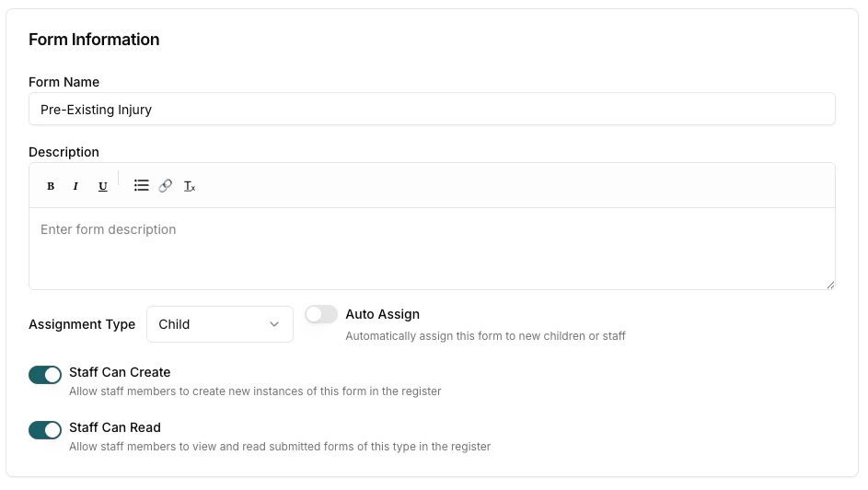Click the "Staff Can Read" label text
Image resolution: width=868 pixels, height=490 pixels.
click(115, 427)
